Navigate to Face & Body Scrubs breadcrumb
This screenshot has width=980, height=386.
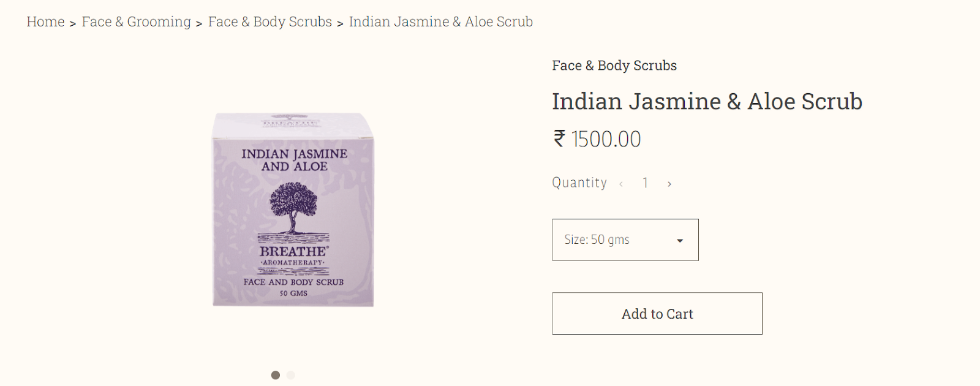[269, 22]
